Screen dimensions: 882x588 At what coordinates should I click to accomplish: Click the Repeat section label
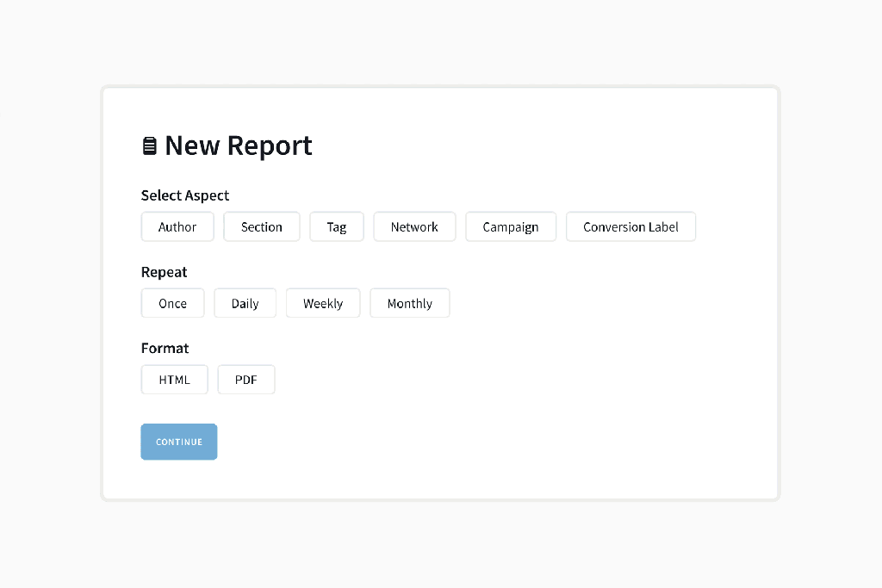pyautogui.click(x=164, y=272)
